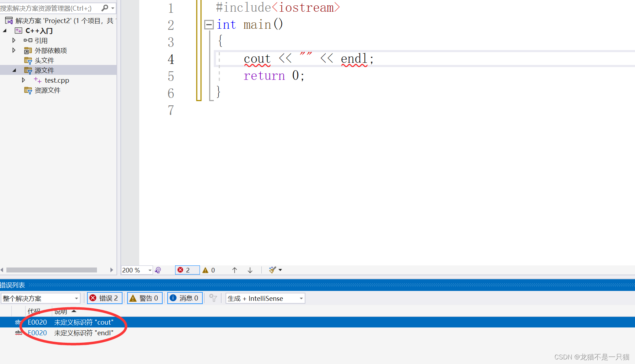Collapse the main() function outline toggle

point(209,24)
